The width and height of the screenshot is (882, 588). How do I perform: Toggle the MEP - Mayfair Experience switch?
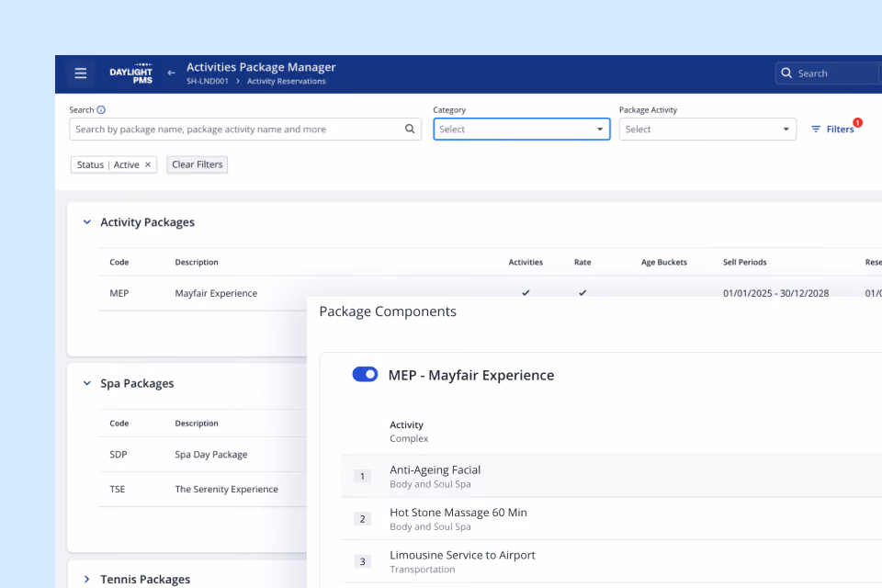pos(365,374)
